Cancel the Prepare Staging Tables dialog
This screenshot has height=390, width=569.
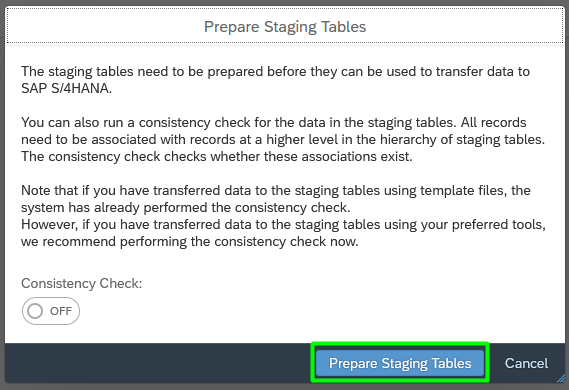[526, 363]
